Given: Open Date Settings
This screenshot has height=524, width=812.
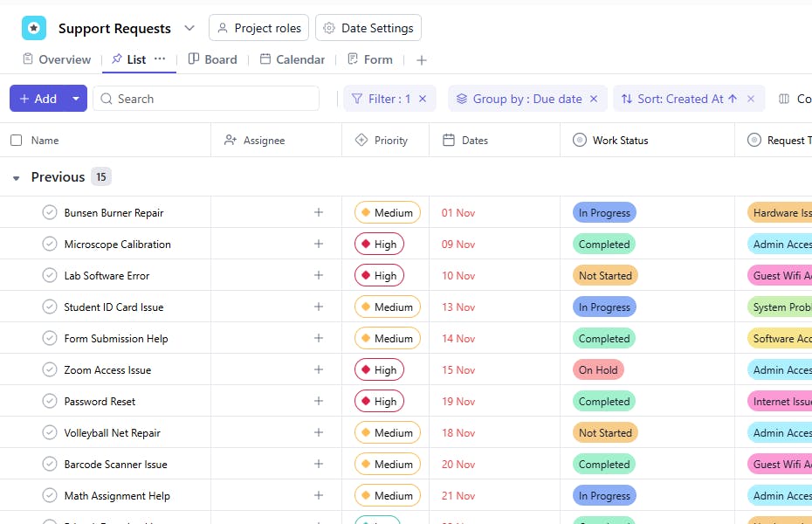Looking at the screenshot, I should [x=368, y=28].
